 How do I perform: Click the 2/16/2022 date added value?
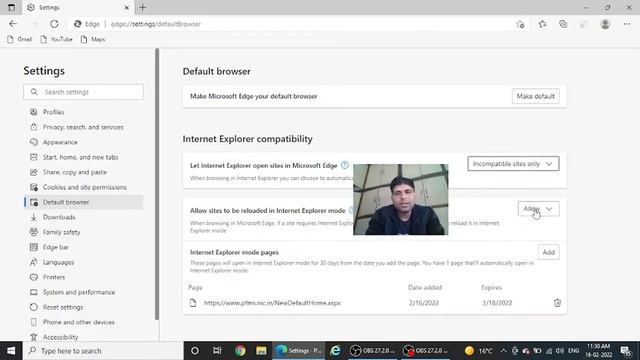424,303
